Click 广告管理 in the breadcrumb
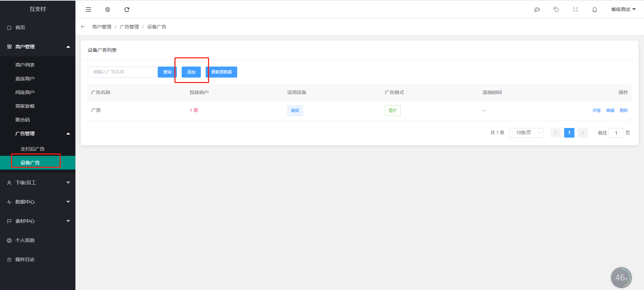Screen dimensions: 644x290 point(129,27)
